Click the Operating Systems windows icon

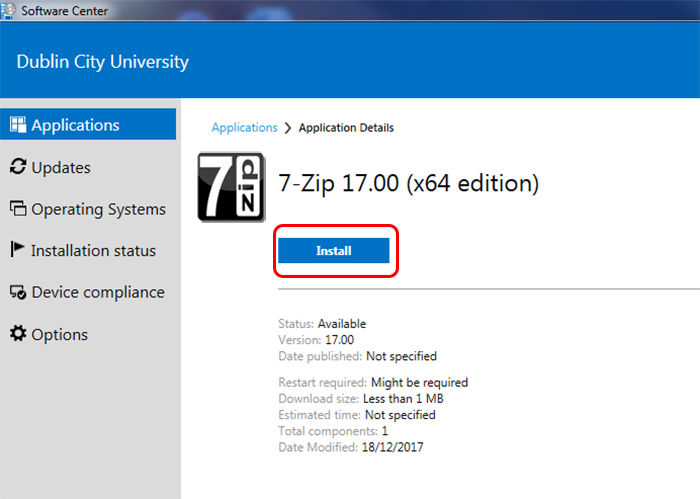(x=18, y=208)
